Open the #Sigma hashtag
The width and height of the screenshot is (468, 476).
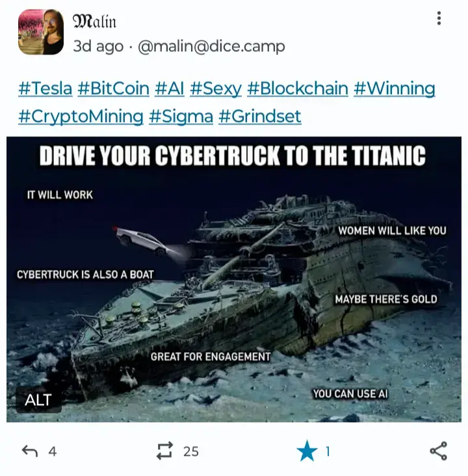point(181,116)
